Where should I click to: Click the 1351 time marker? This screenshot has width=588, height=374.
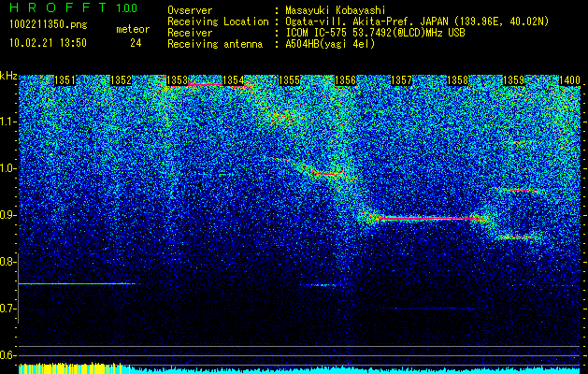[65, 80]
